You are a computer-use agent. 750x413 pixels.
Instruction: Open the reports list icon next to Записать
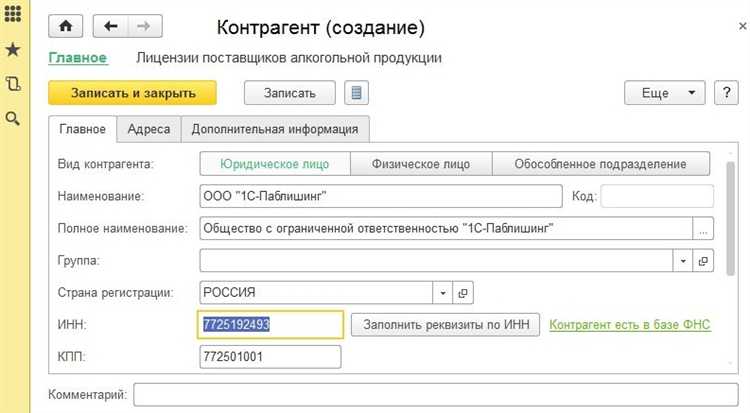pos(356,93)
